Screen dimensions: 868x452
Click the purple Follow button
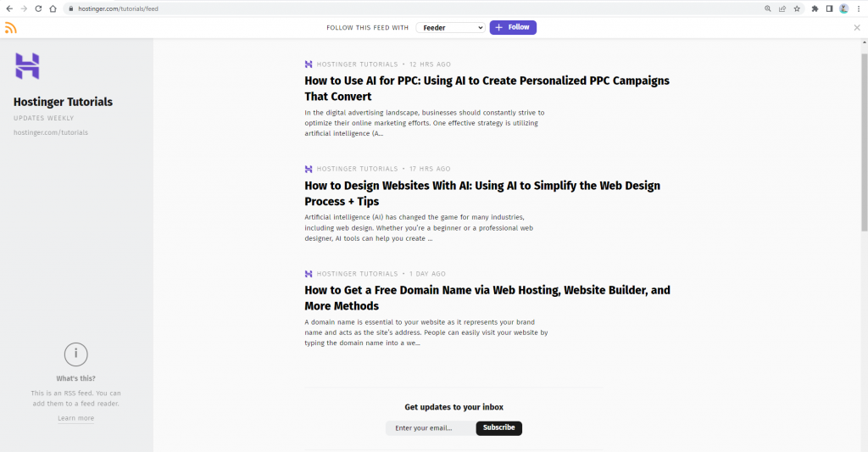tap(513, 28)
